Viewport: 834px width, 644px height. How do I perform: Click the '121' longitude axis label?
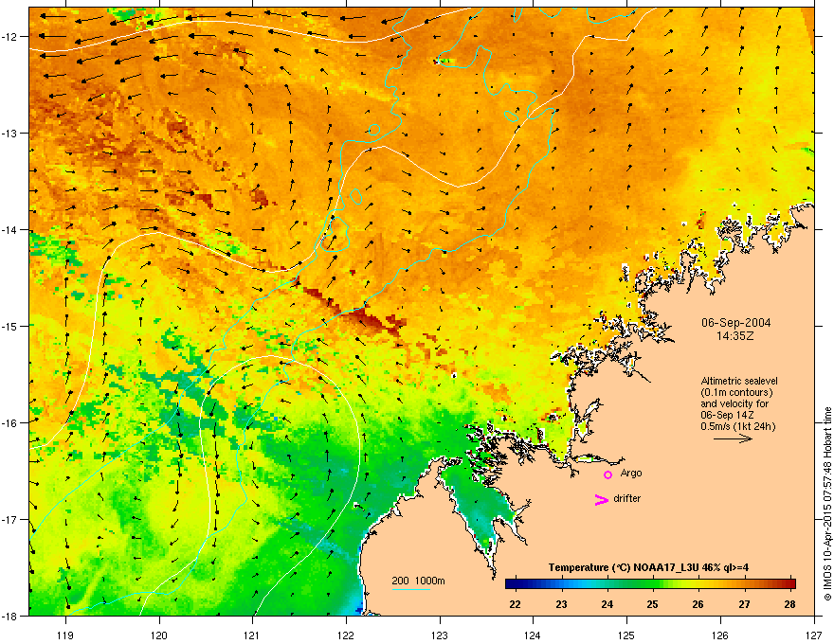pos(252,635)
